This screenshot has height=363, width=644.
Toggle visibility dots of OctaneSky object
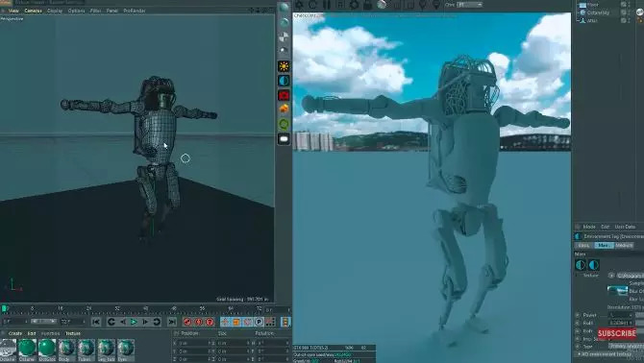(x=629, y=12)
